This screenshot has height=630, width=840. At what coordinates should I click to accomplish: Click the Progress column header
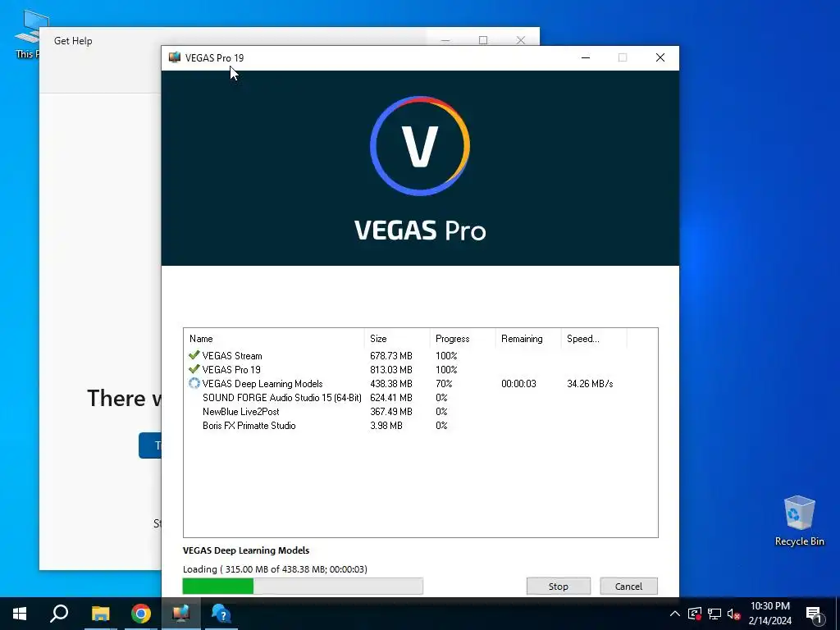pos(463,339)
